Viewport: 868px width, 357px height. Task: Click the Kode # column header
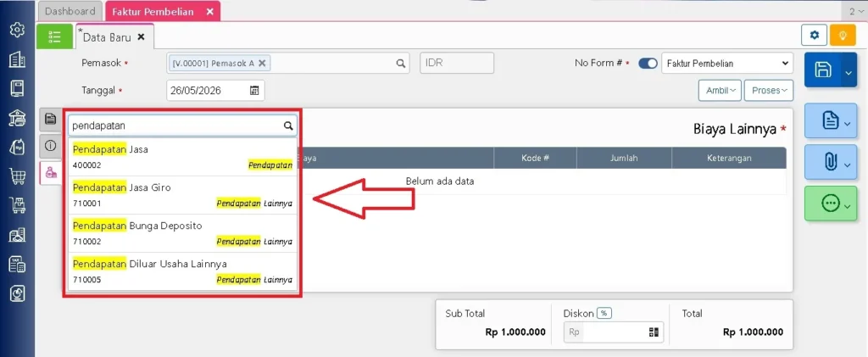click(536, 158)
